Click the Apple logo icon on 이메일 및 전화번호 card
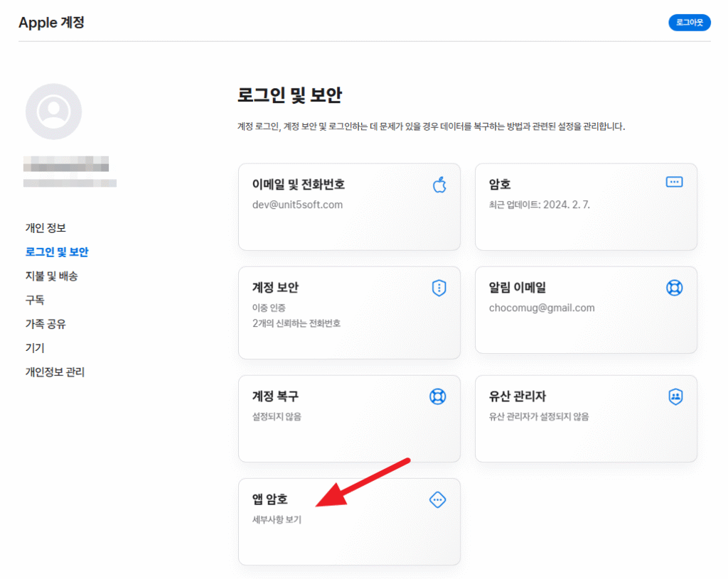Image resolution: width=728 pixels, height=579 pixels. 439,184
